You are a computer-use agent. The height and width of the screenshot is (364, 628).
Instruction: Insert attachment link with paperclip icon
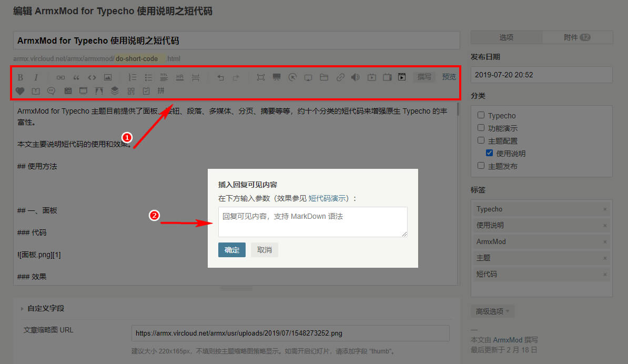(x=340, y=77)
